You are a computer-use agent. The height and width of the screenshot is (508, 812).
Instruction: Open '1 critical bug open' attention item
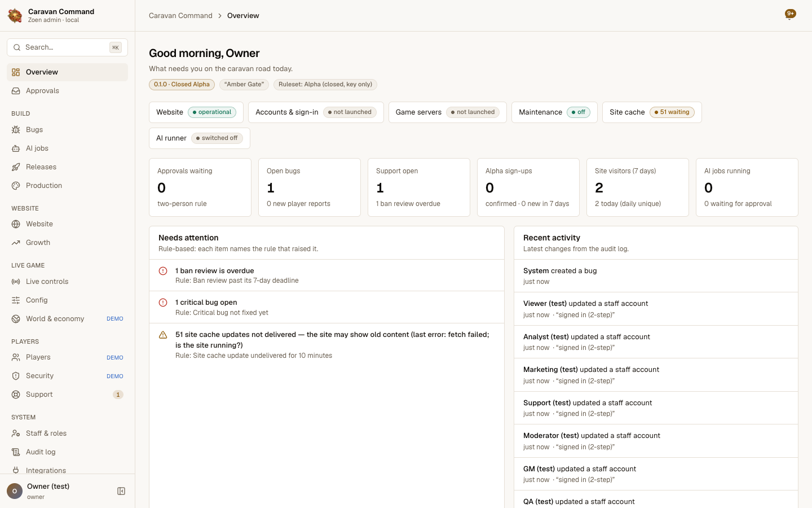pyautogui.click(x=326, y=307)
